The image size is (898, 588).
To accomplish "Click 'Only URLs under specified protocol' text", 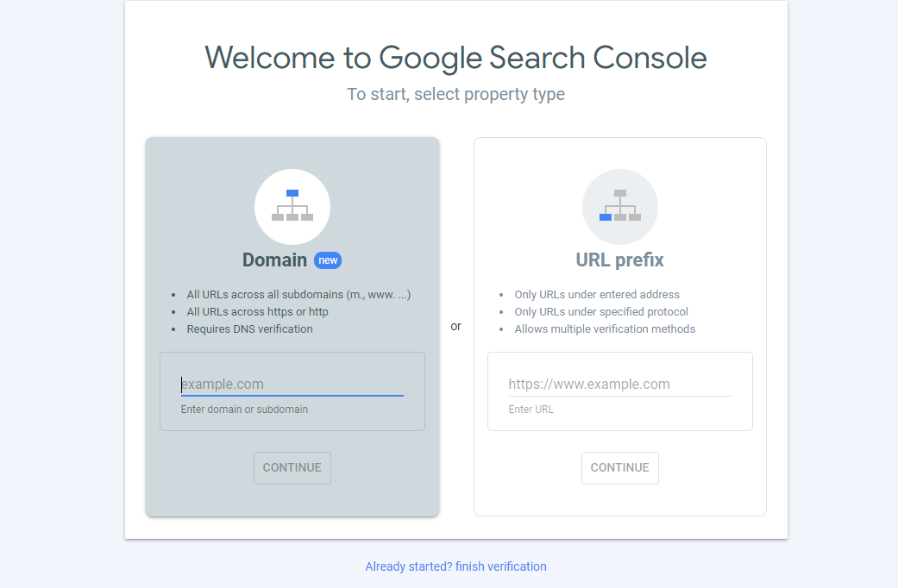I will tap(601, 312).
